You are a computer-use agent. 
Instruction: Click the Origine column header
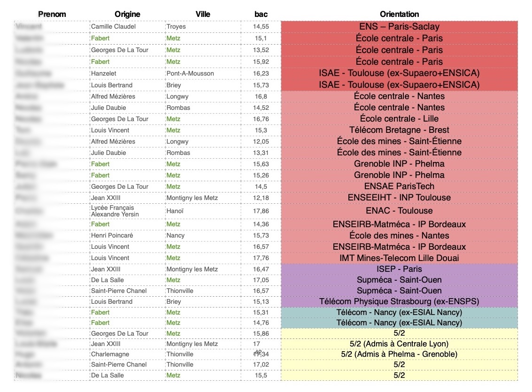point(127,14)
